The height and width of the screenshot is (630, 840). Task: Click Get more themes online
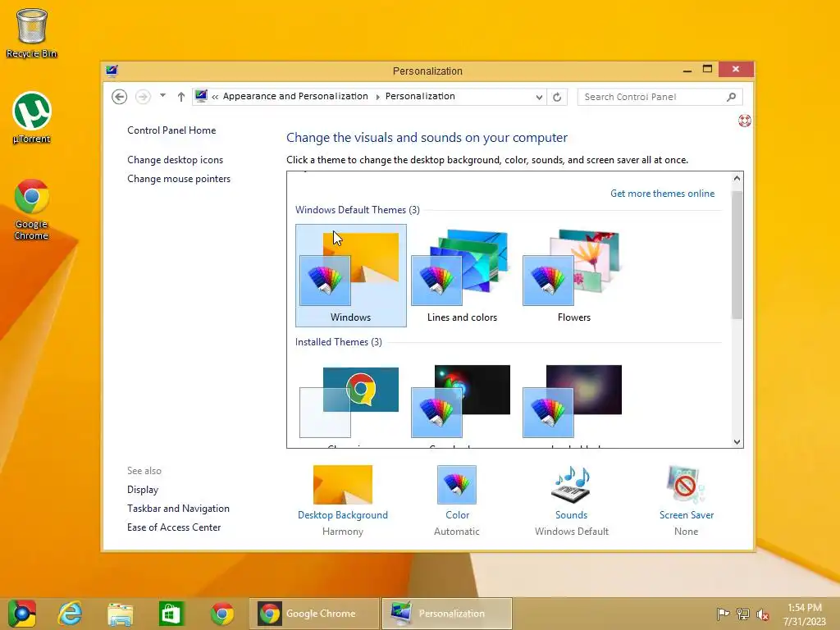[662, 194]
